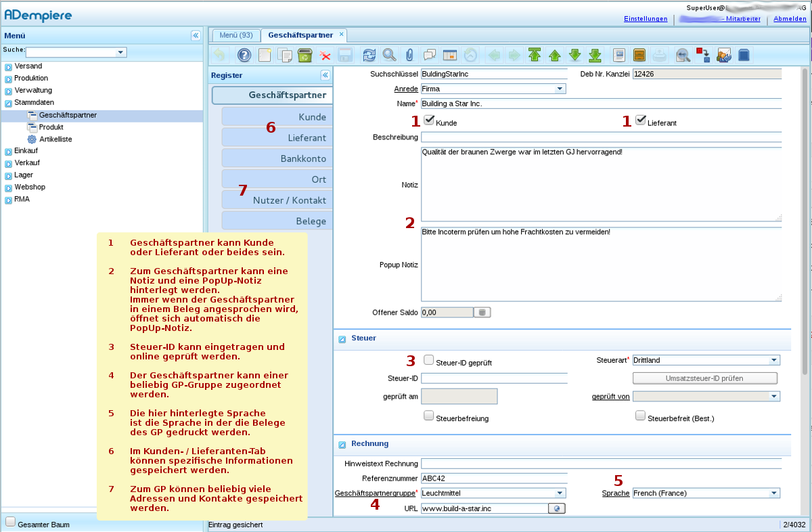Open Artikelliste in the menu tree
Viewport: 812px width, 532px height.
(x=55, y=139)
